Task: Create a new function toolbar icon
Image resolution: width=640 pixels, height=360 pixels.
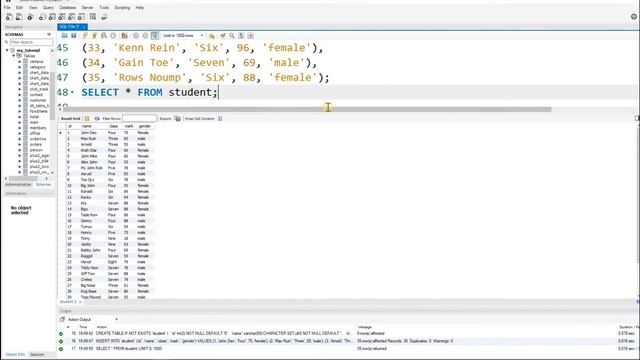Action: [81, 17]
